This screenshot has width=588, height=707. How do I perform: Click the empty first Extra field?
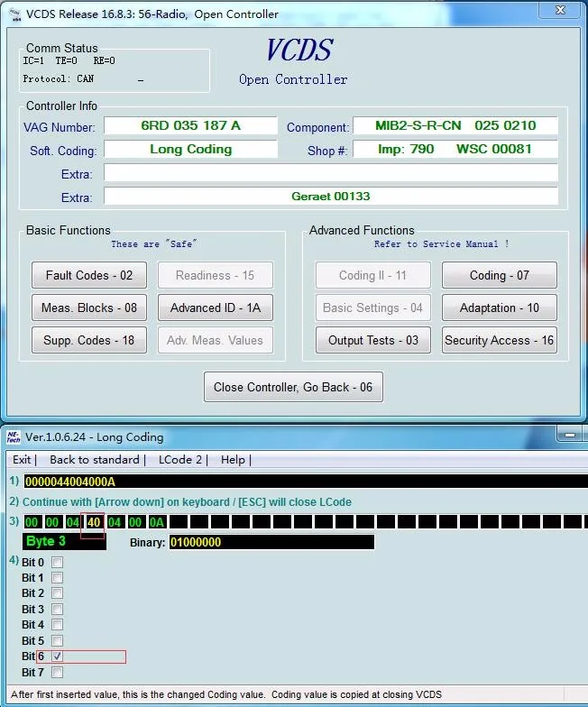331,172
